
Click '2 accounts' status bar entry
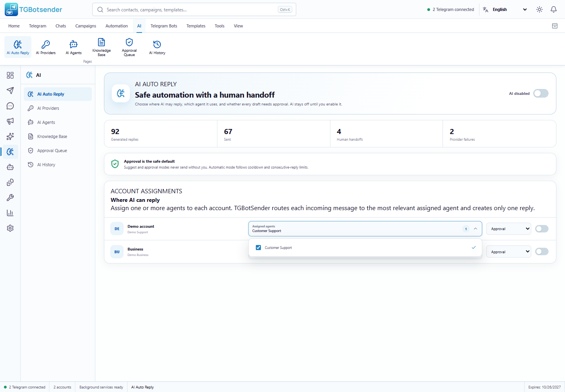click(62, 387)
